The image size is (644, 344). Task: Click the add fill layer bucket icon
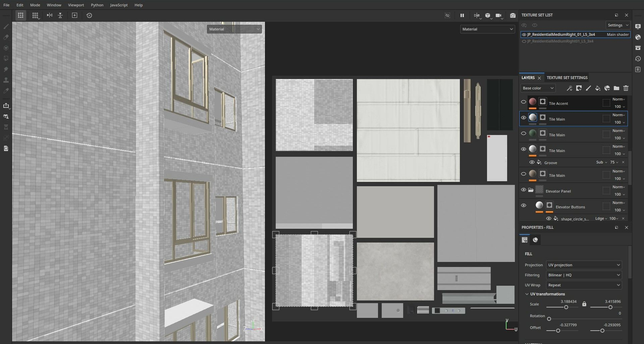coord(597,88)
